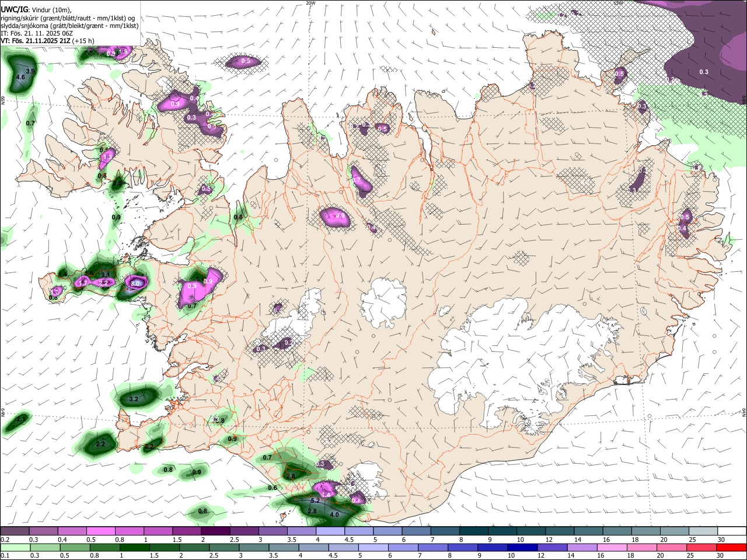The width and height of the screenshot is (747, 560).
Task: Click the IT: Fös. 21. 11. 2025 06Z line
Action: (36, 33)
